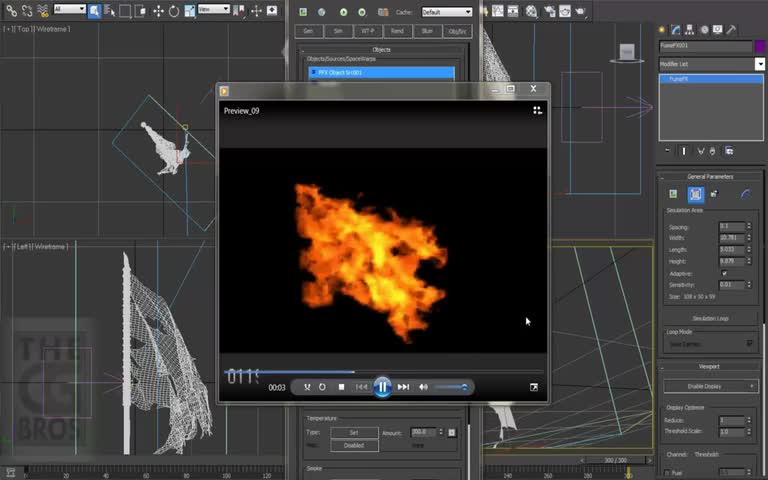Toggle the Adaptive checkbox
768x480 pixels.
tap(724, 273)
